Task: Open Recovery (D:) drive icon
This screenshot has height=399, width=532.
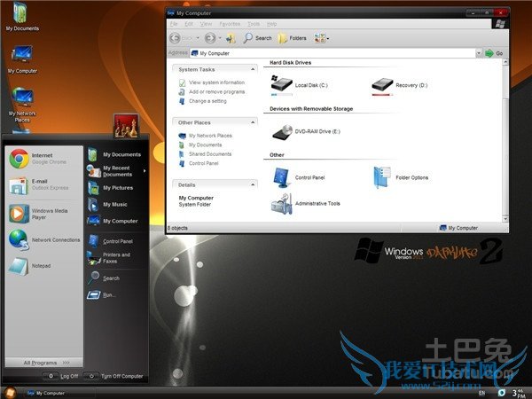Action: point(382,84)
